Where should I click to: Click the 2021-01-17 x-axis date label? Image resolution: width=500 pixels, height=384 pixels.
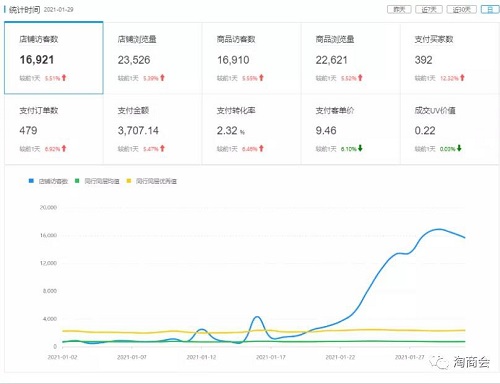pos(271,357)
